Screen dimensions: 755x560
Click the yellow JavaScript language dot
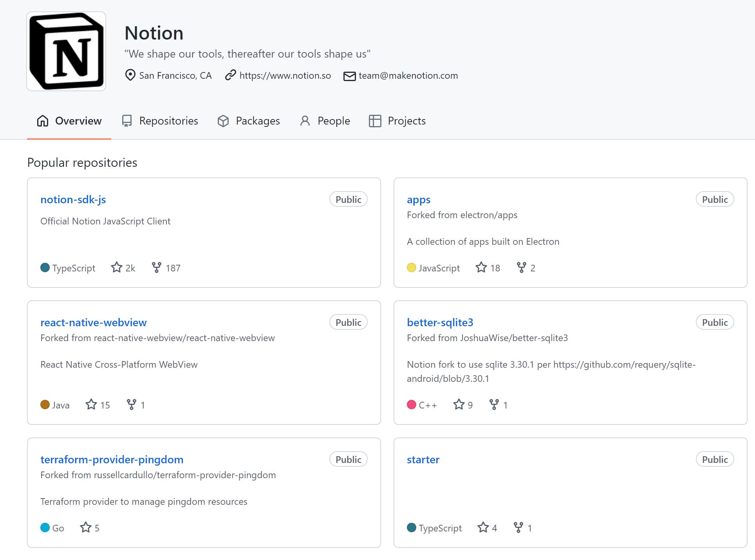(x=411, y=268)
